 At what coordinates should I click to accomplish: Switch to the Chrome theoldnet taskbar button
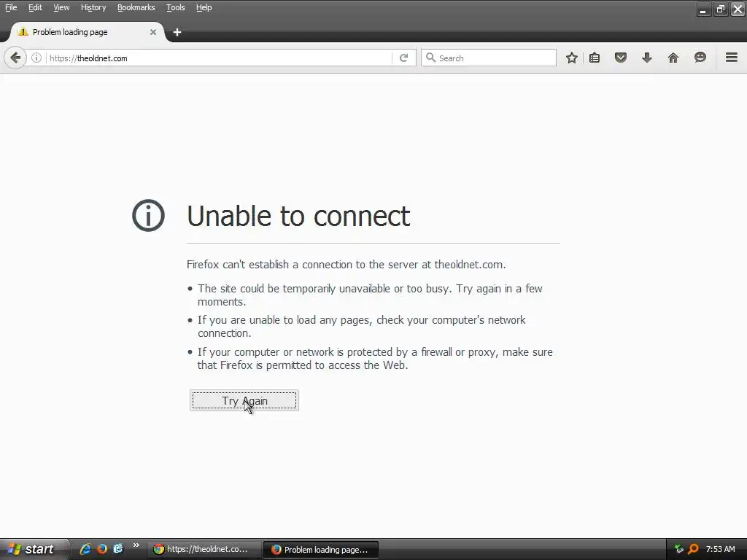tap(203, 549)
